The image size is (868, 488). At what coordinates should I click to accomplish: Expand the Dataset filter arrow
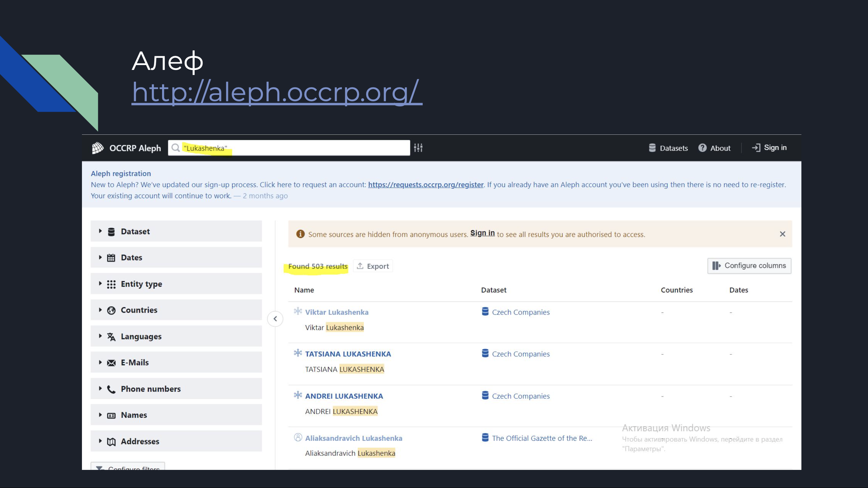pos(100,231)
